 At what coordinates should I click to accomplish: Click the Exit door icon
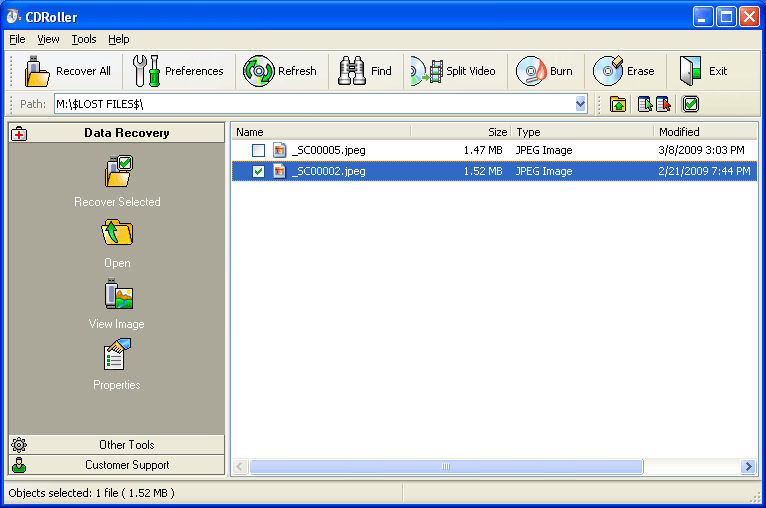pos(690,71)
